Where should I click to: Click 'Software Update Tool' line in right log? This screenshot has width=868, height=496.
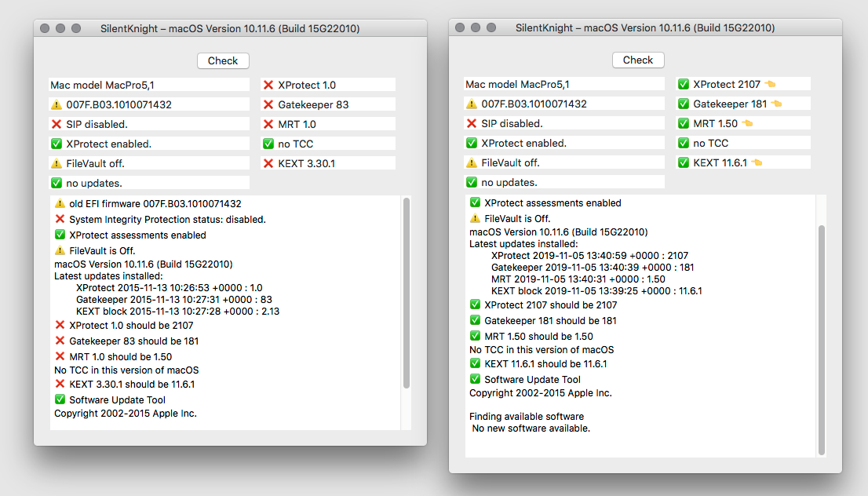pos(525,379)
